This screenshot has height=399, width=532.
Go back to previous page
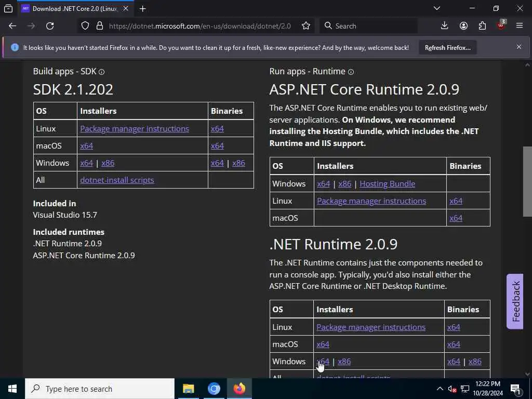tap(12, 26)
